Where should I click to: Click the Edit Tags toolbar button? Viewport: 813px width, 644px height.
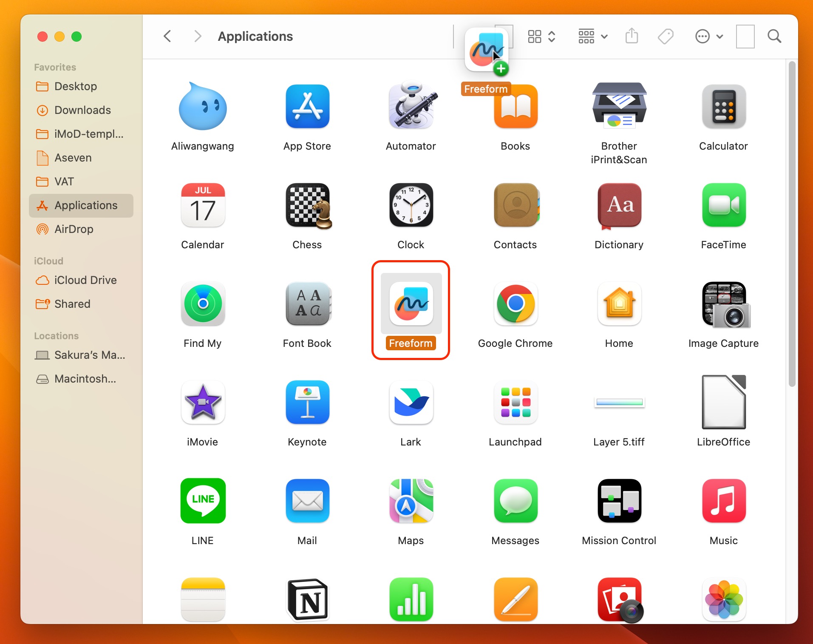click(x=666, y=37)
